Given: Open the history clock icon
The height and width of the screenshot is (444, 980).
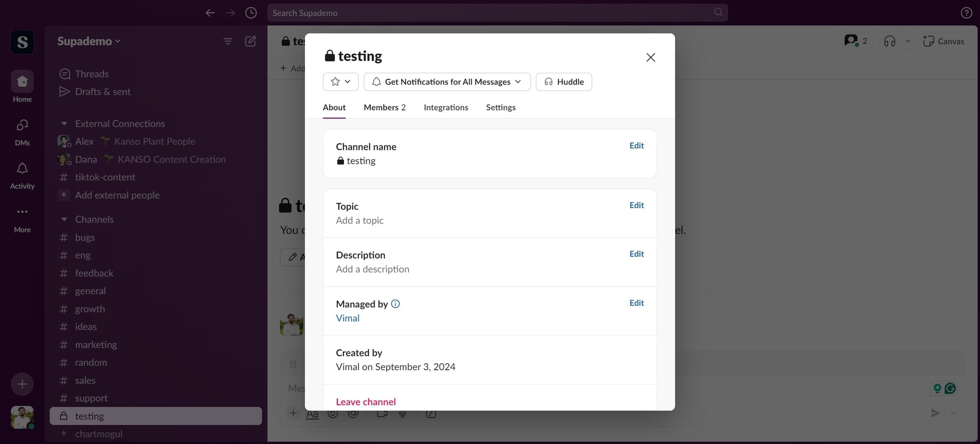Looking at the screenshot, I should click(251, 13).
